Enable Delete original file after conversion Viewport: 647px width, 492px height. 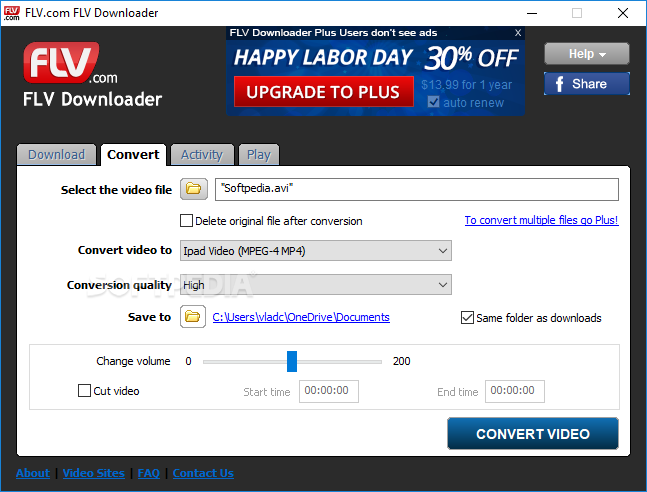point(186,220)
